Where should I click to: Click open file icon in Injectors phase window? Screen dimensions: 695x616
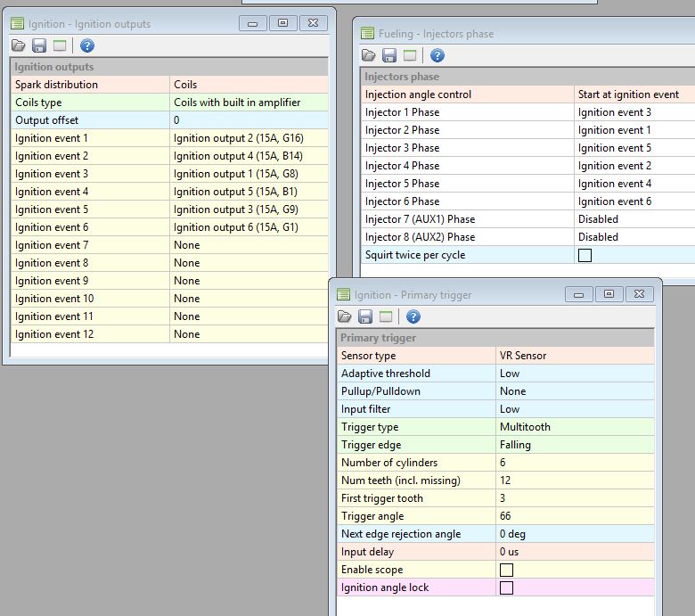point(369,56)
